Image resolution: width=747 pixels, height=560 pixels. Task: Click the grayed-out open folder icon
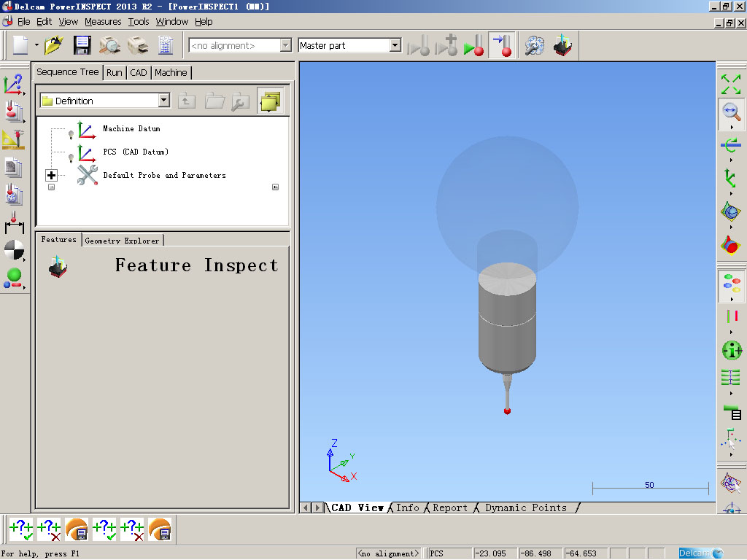pyautogui.click(x=214, y=101)
